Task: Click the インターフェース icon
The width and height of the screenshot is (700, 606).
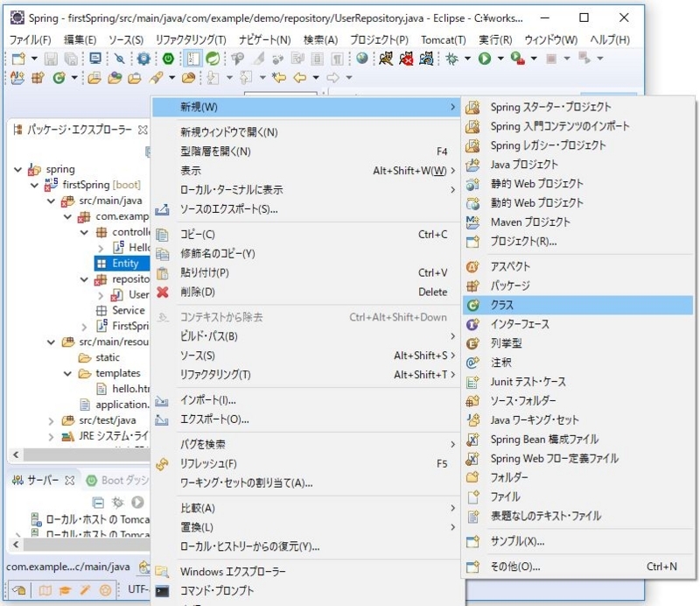Action: coord(472,324)
